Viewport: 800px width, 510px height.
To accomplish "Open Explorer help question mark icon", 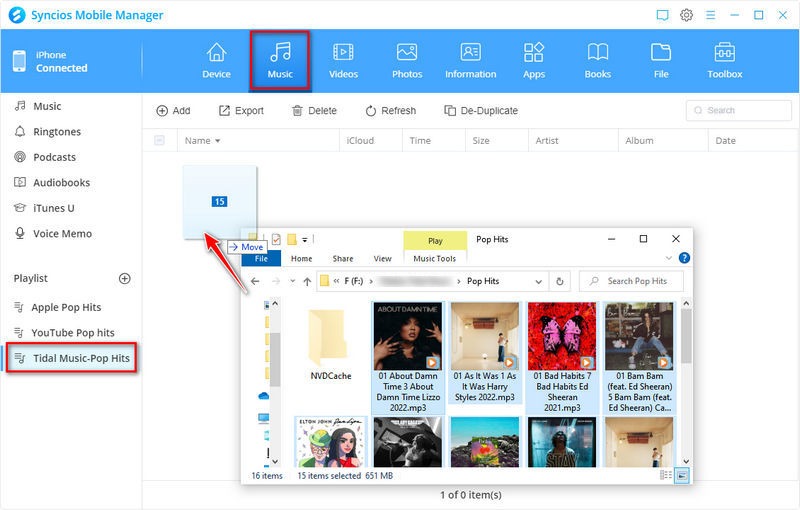I will (684, 258).
